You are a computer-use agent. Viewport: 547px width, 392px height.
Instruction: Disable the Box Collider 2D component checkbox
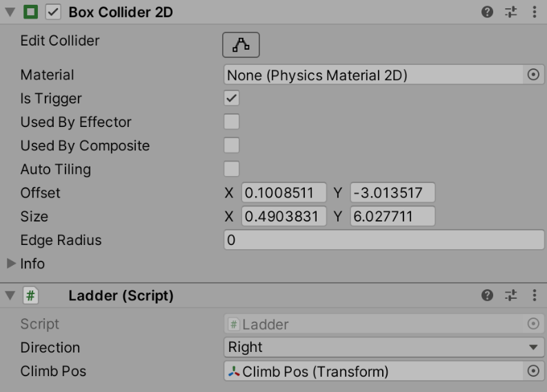coord(52,12)
